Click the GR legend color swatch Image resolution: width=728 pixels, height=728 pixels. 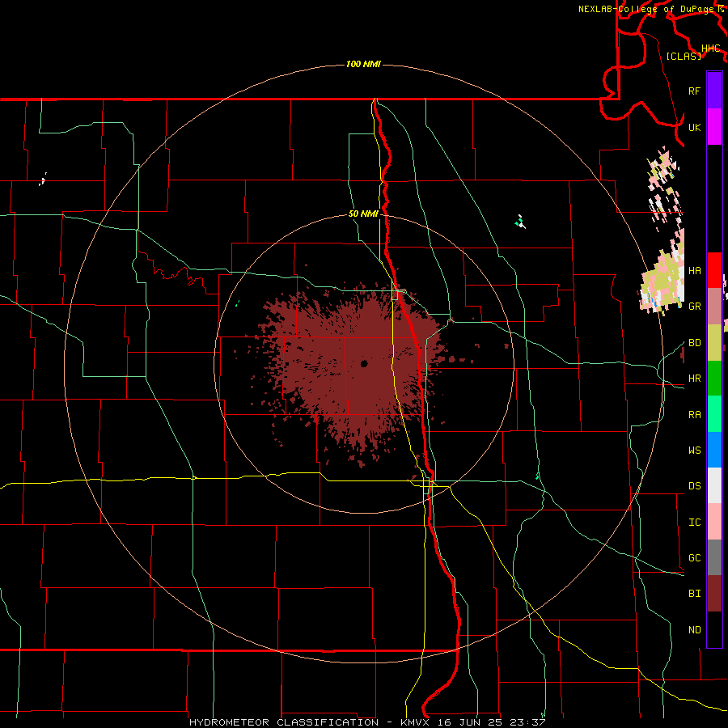coord(714,307)
